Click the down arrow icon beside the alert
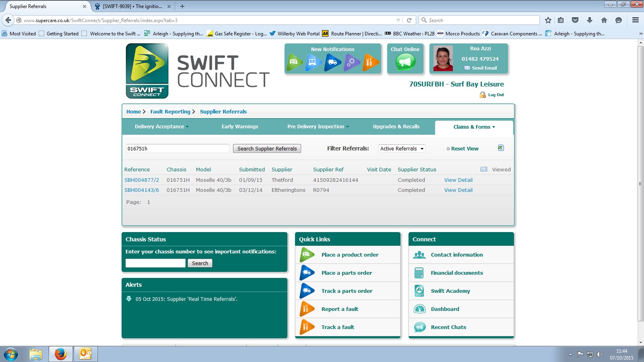644x362 pixels. coord(129,299)
